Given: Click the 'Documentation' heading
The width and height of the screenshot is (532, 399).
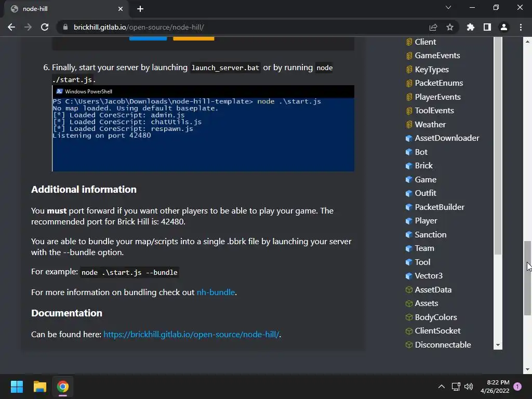Looking at the screenshot, I should 66,313.
